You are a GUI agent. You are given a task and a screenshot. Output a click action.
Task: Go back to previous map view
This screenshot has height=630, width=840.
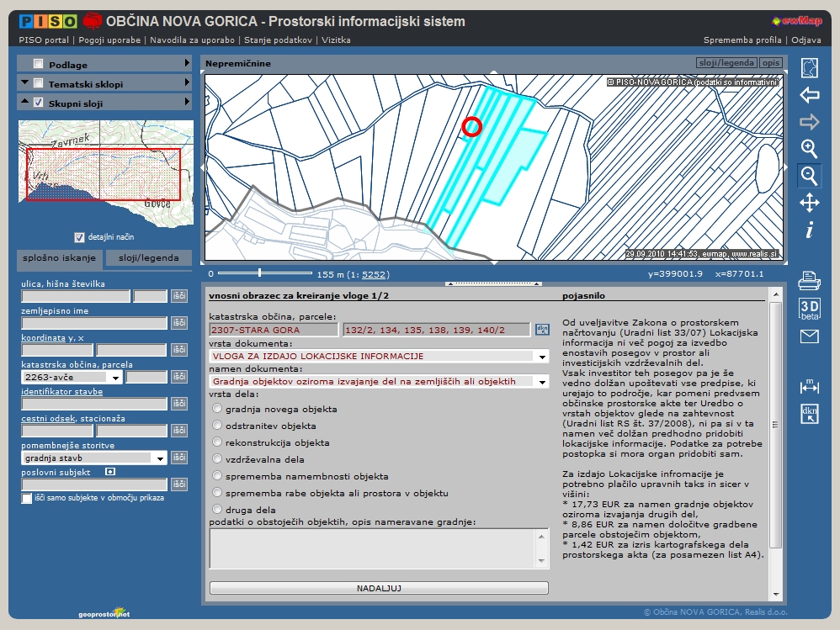pyautogui.click(x=809, y=95)
